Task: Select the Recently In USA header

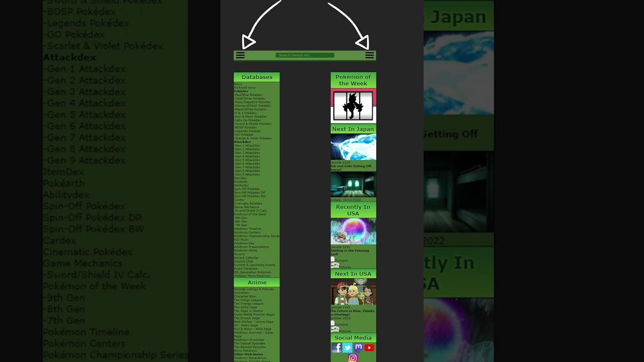Action: (353, 210)
